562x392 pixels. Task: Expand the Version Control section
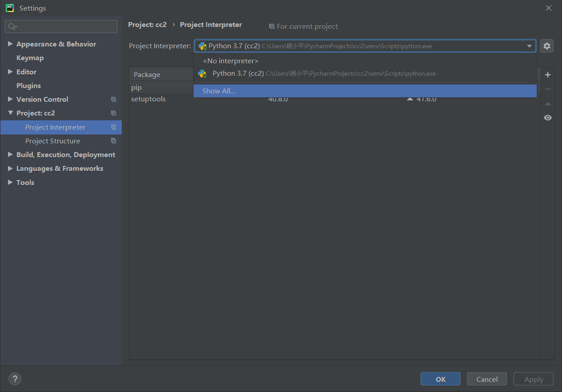click(10, 99)
